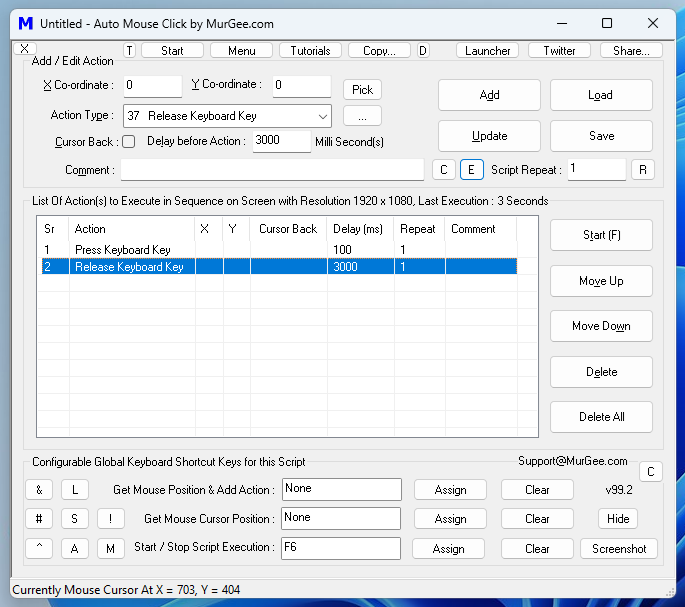Screen dimensions: 685x607
Task: Click the Delay before Action field
Action: [x=281, y=141]
